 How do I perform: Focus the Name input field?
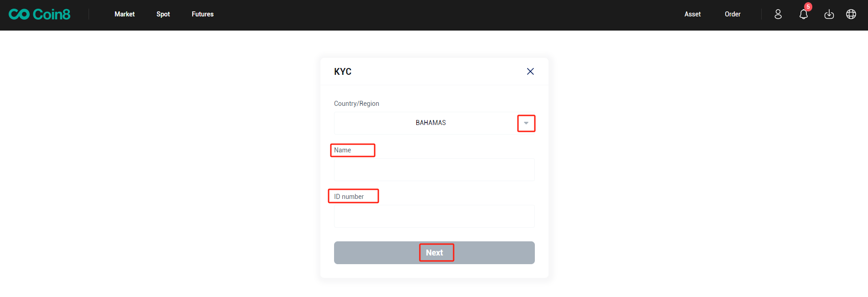point(434,170)
